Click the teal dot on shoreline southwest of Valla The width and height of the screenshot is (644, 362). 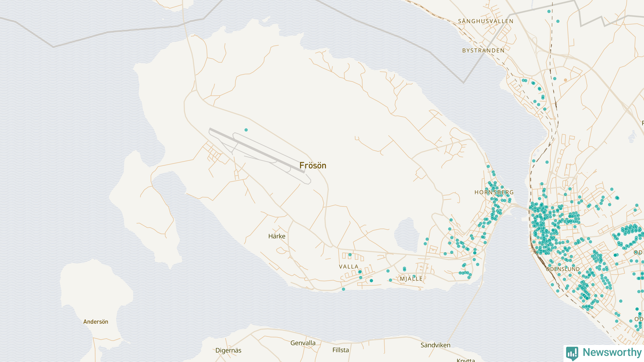(x=343, y=289)
